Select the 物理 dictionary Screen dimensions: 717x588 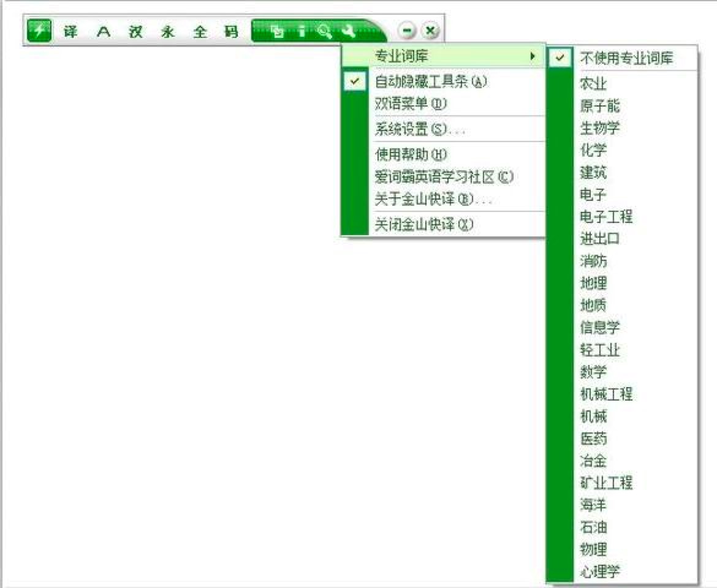click(x=622, y=549)
